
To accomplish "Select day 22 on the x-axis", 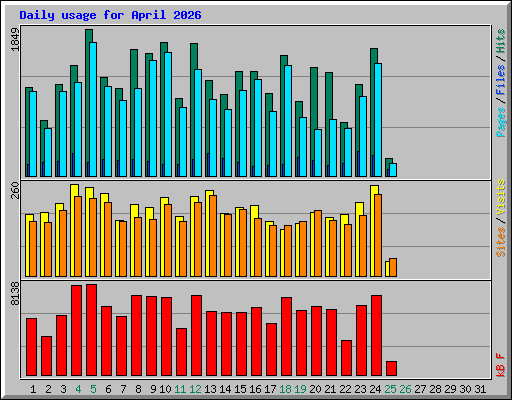I will point(345,389).
